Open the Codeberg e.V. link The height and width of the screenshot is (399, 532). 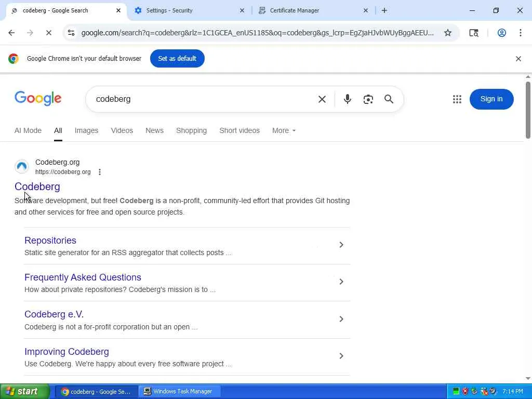coord(54,314)
